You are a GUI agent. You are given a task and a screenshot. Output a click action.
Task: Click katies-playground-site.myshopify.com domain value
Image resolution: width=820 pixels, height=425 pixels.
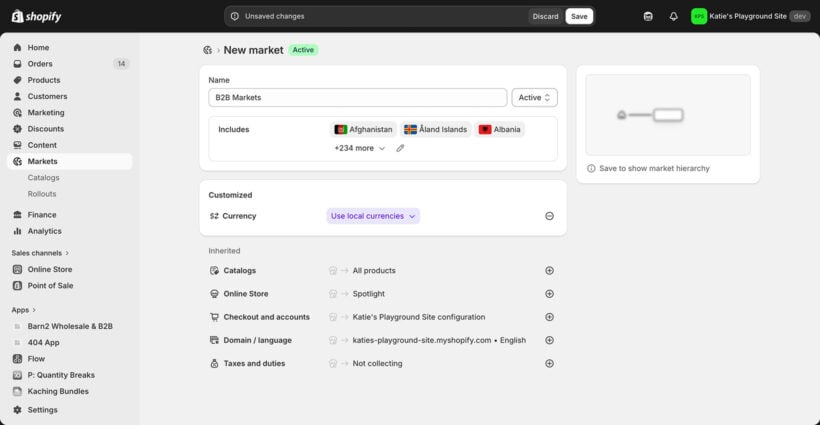pos(422,340)
